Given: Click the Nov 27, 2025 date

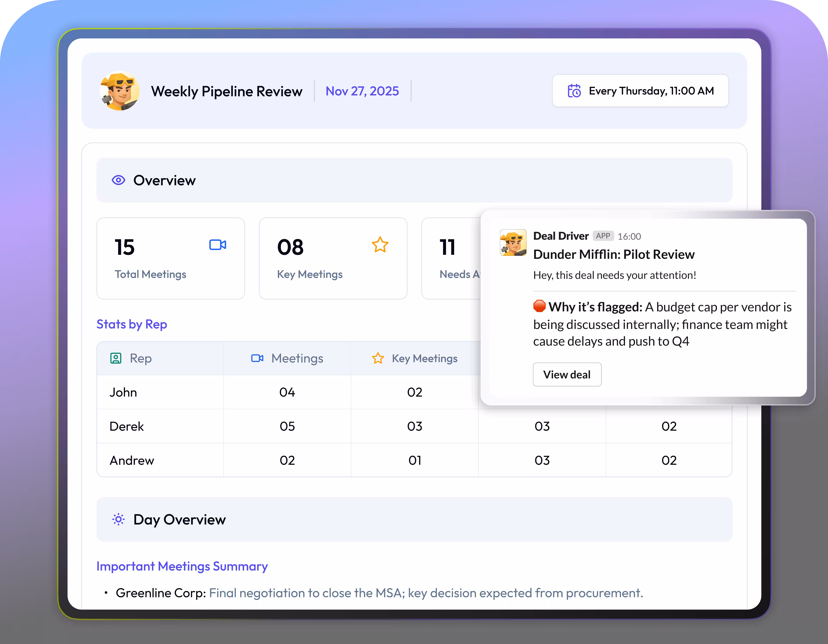Looking at the screenshot, I should click(362, 91).
